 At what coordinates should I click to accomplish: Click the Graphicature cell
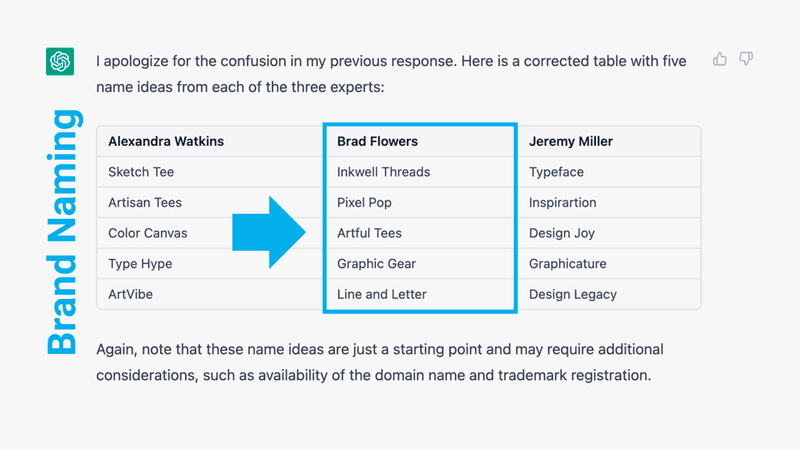tap(568, 264)
